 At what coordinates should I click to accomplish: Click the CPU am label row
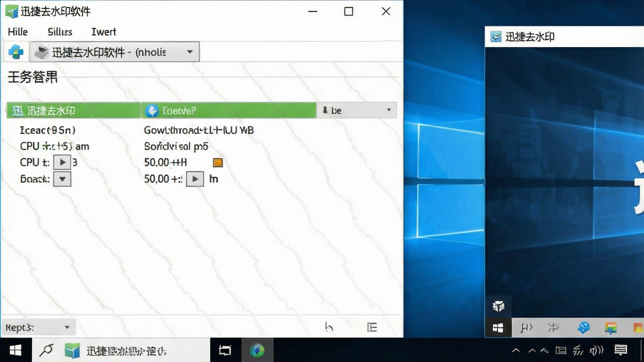click(x=54, y=146)
